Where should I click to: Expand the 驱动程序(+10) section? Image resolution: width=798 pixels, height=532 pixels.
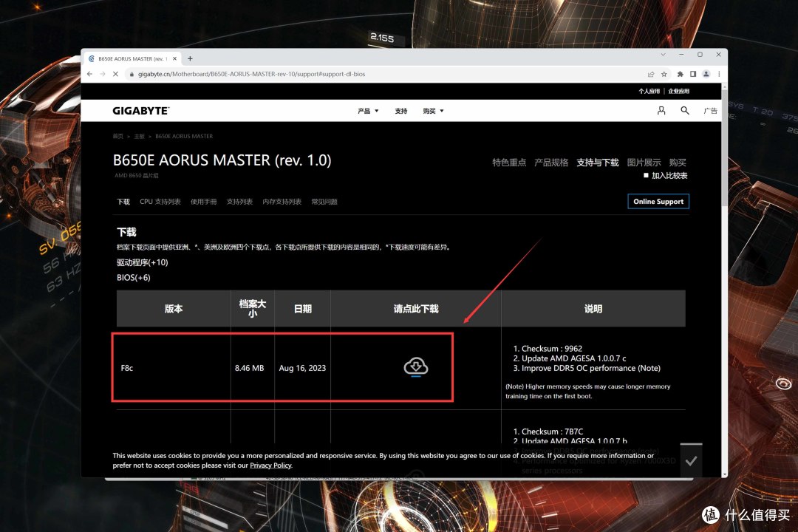point(142,262)
